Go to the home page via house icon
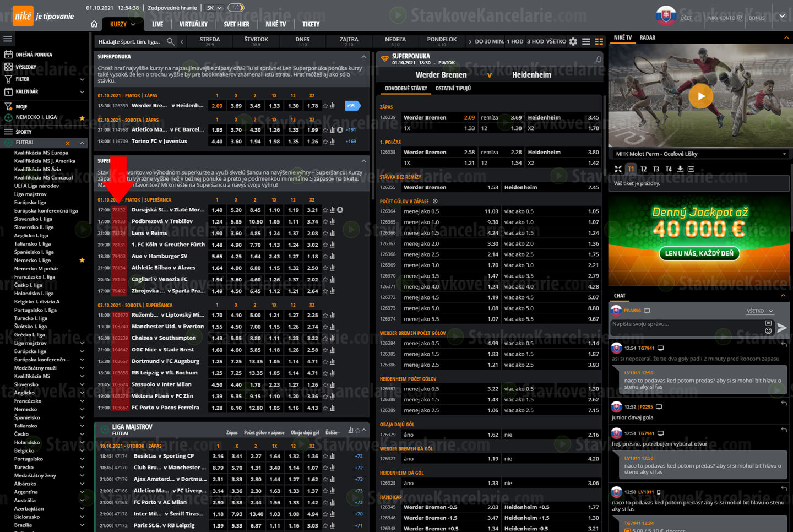 pyautogui.click(x=94, y=24)
